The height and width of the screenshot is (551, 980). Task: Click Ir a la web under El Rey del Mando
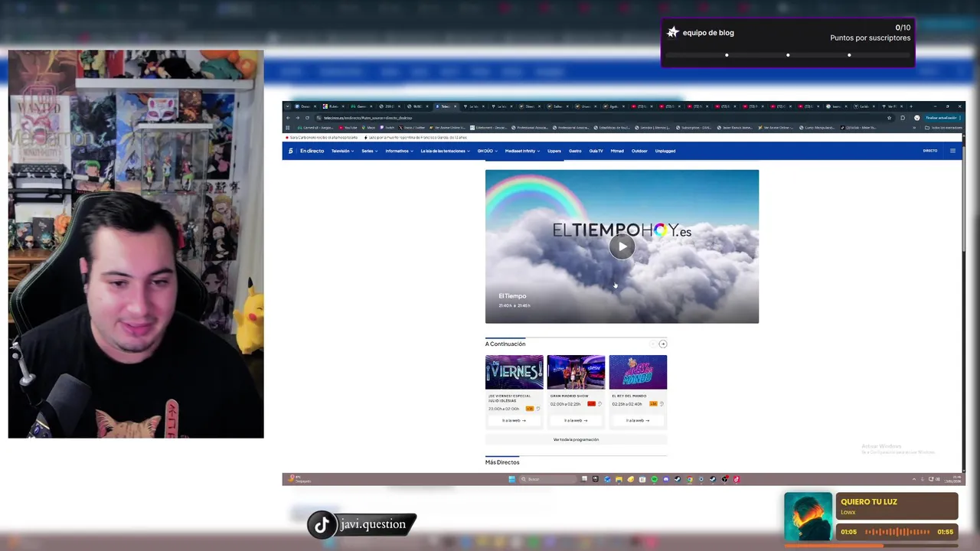click(638, 420)
